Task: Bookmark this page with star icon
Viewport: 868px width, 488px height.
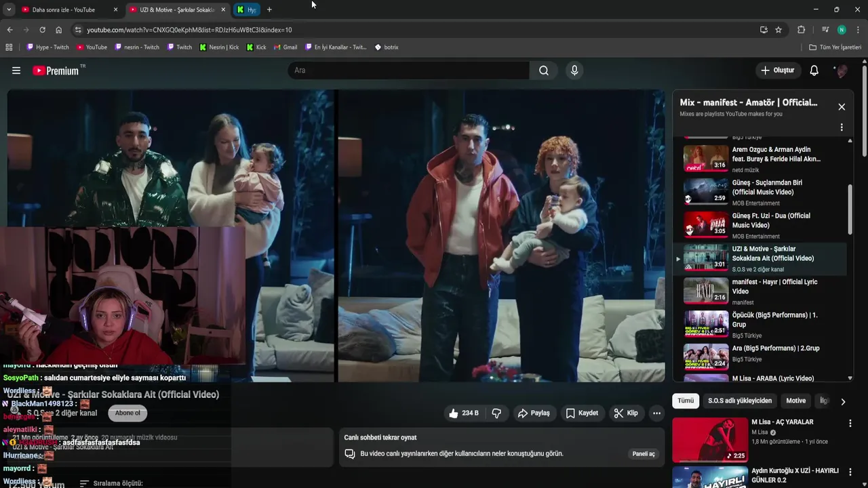Action: click(x=778, y=30)
